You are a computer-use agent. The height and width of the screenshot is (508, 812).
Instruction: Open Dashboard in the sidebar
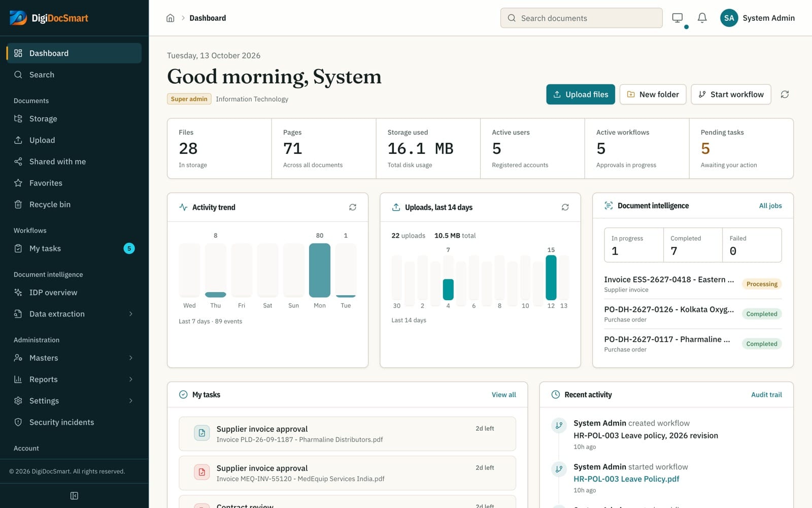click(x=74, y=53)
